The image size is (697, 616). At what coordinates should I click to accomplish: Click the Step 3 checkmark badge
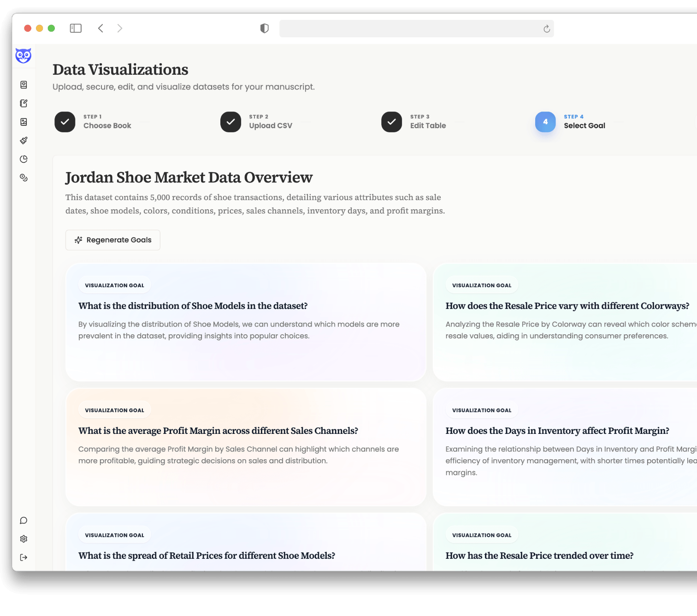[392, 122]
